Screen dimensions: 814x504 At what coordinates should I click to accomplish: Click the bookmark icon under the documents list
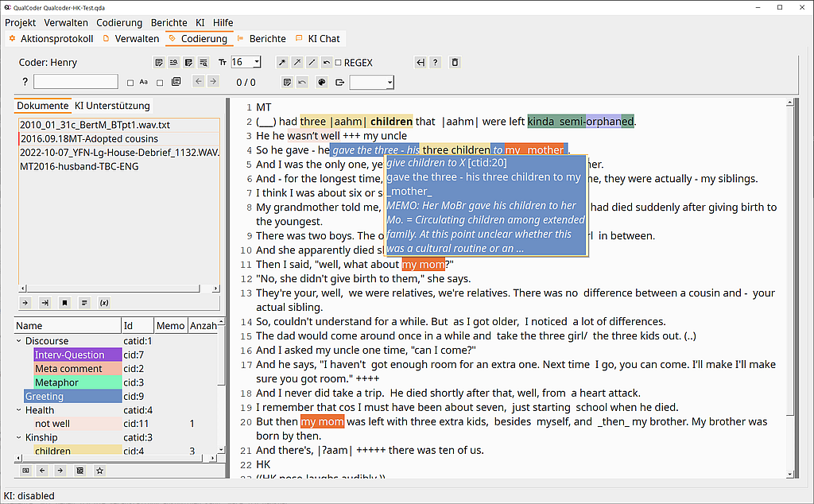[64, 303]
